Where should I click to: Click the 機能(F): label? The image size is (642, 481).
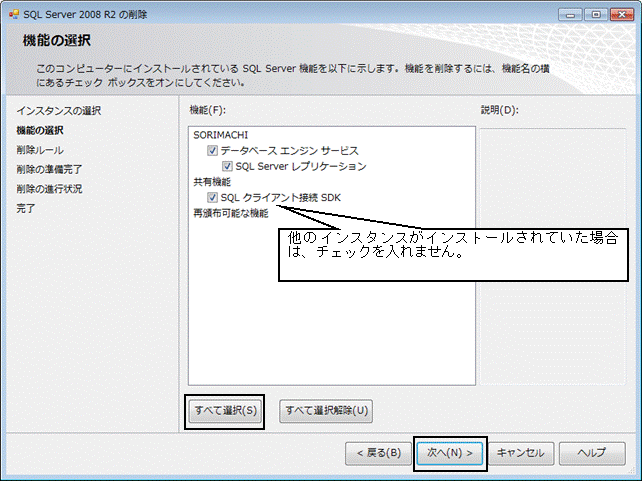pos(208,110)
